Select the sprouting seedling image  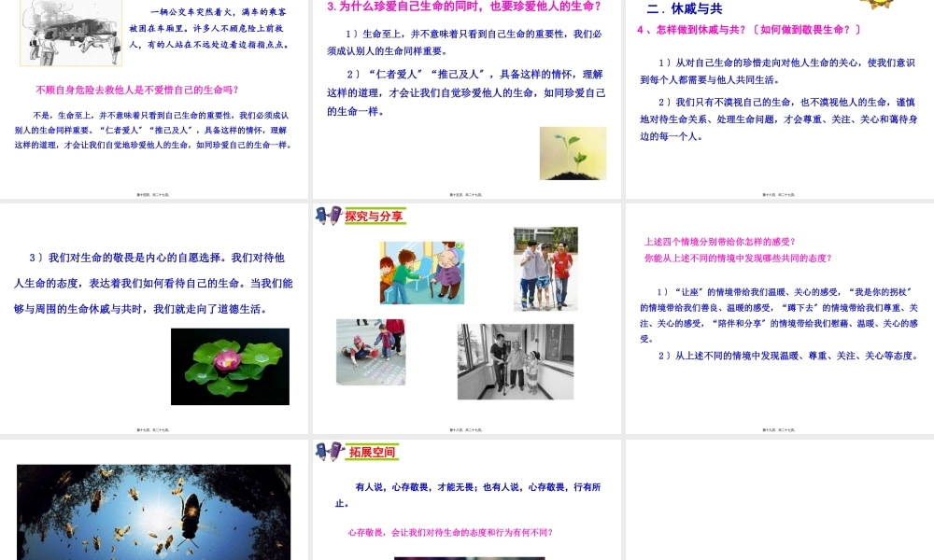(573, 154)
